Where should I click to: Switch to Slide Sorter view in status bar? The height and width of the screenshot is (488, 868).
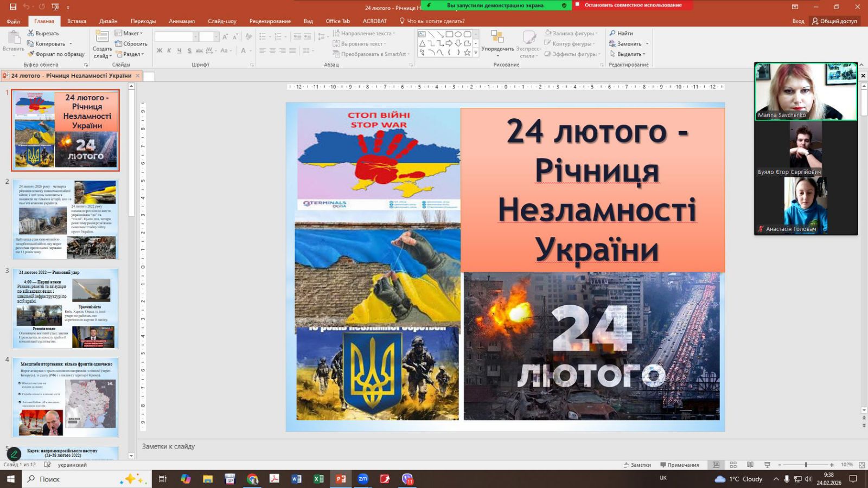coord(733,465)
